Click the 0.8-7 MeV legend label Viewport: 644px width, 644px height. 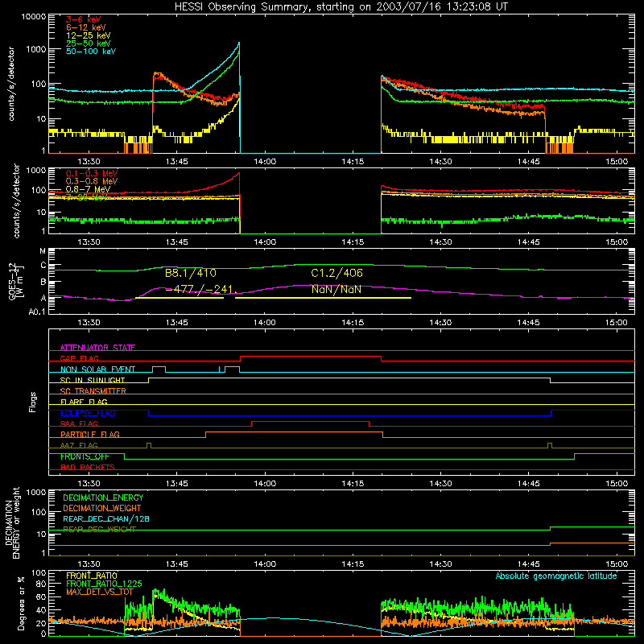coord(88,189)
